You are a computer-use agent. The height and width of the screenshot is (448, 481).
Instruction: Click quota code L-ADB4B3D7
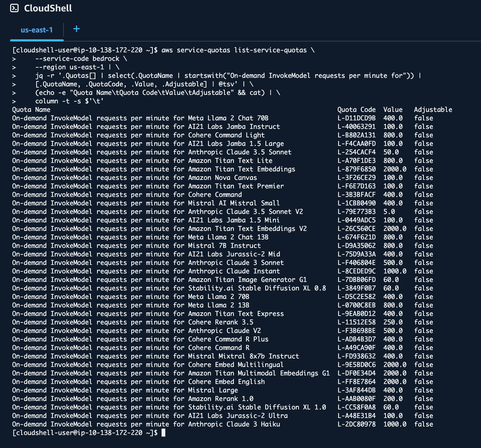pos(356,339)
